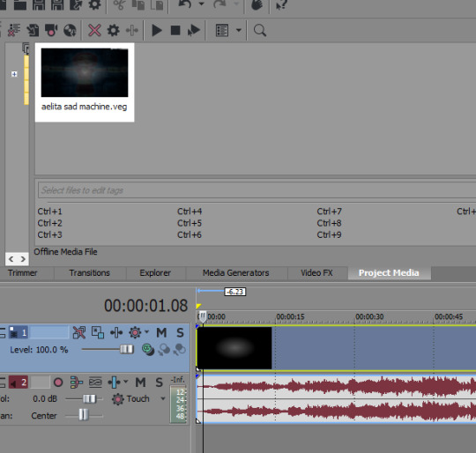Click the Cut scissors icon
The height and width of the screenshot is (453, 476).
119,4
